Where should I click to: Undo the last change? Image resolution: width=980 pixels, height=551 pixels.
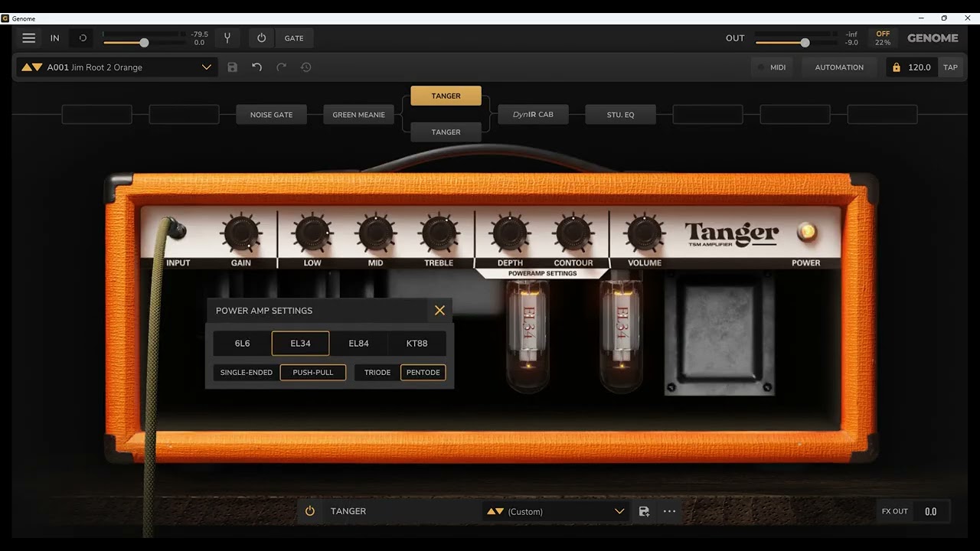(257, 67)
